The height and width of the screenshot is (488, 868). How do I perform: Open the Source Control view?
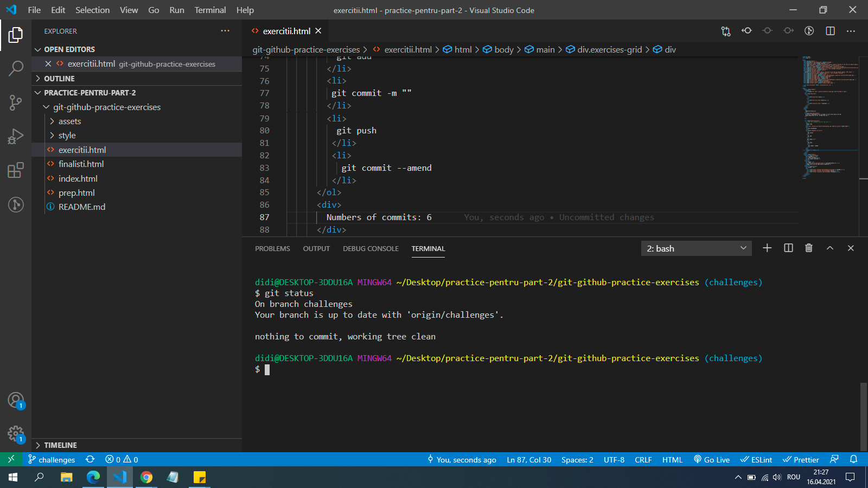tap(16, 102)
